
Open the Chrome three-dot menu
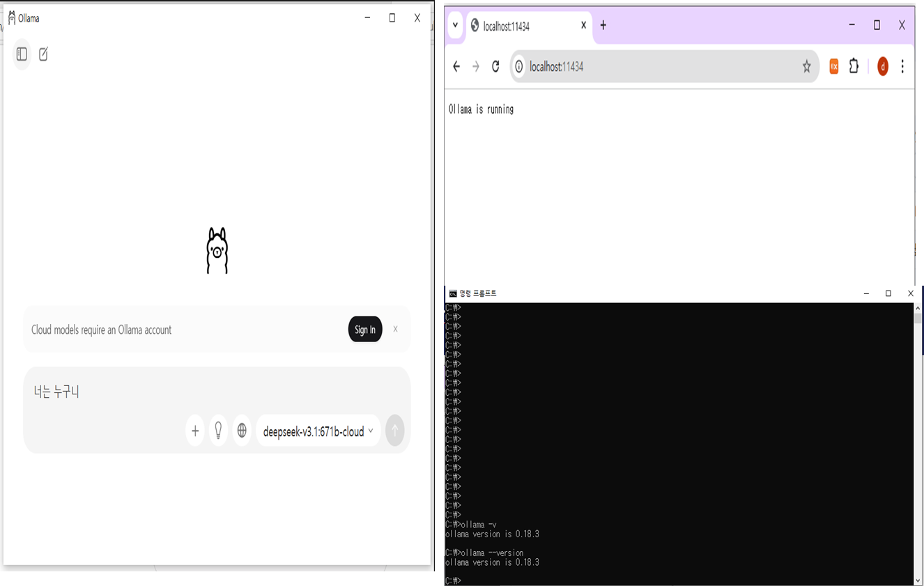tap(902, 67)
